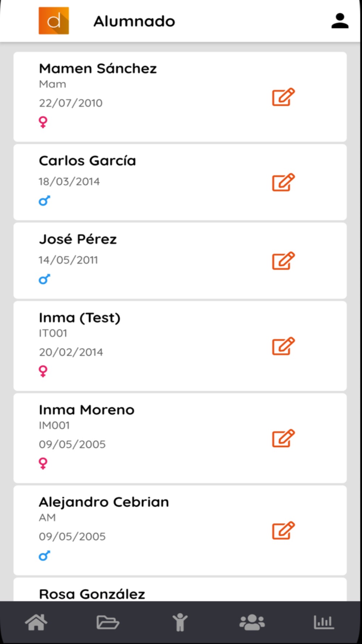Image resolution: width=362 pixels, height=644 pixels.
Task: Edit the Inma (Test) student entry
Action: [283, 346]
